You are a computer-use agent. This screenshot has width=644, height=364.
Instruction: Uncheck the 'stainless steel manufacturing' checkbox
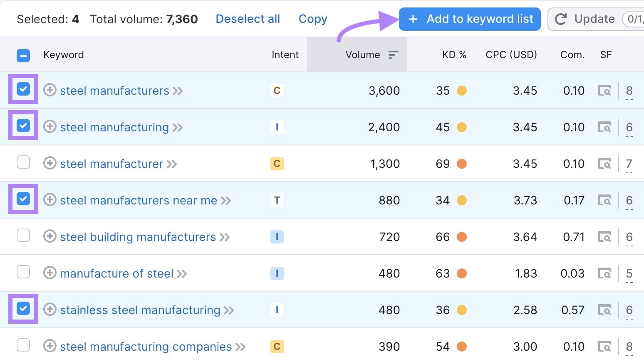(x=23, y=308)
